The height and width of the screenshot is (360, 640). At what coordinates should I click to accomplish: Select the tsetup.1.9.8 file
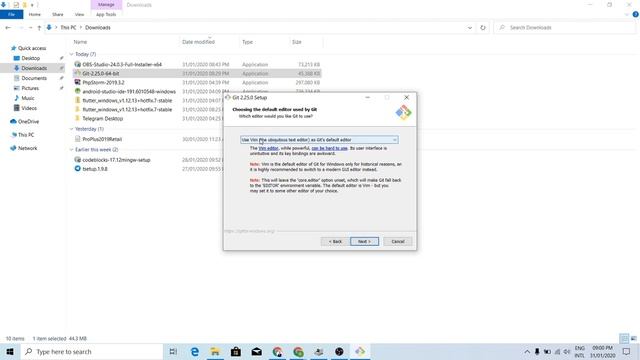click(x=95, y=169)
